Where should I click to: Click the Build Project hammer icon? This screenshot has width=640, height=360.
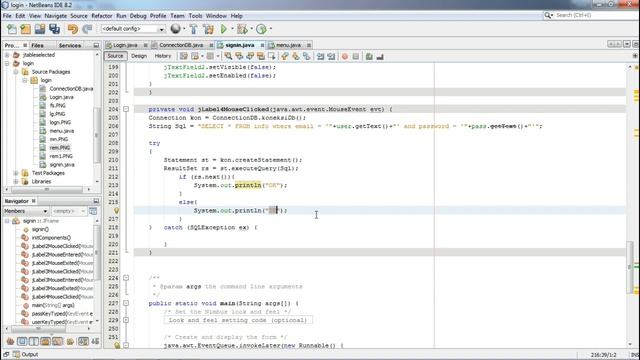[193, 29]
